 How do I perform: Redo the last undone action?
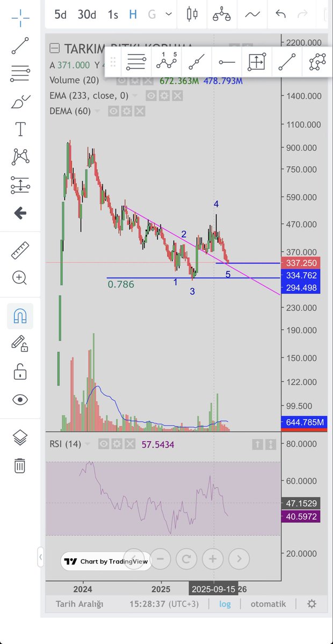302,14
